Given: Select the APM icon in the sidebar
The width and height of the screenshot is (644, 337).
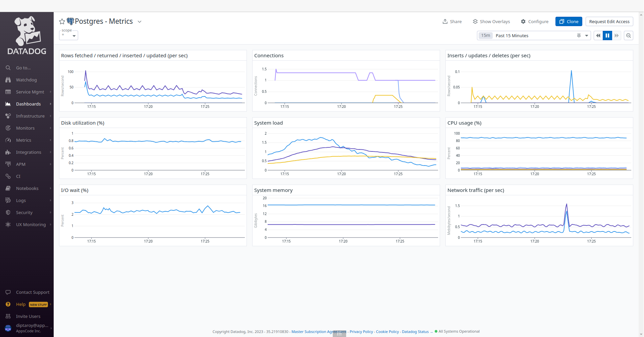Looking at the screenshot, I should [8, 164].
